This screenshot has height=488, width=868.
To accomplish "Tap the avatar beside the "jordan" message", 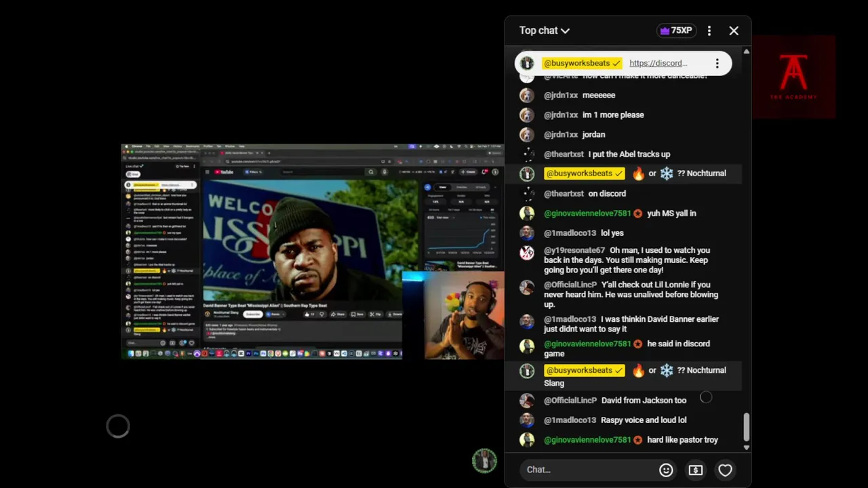I will pyautogui.click(x=527, y=135).
